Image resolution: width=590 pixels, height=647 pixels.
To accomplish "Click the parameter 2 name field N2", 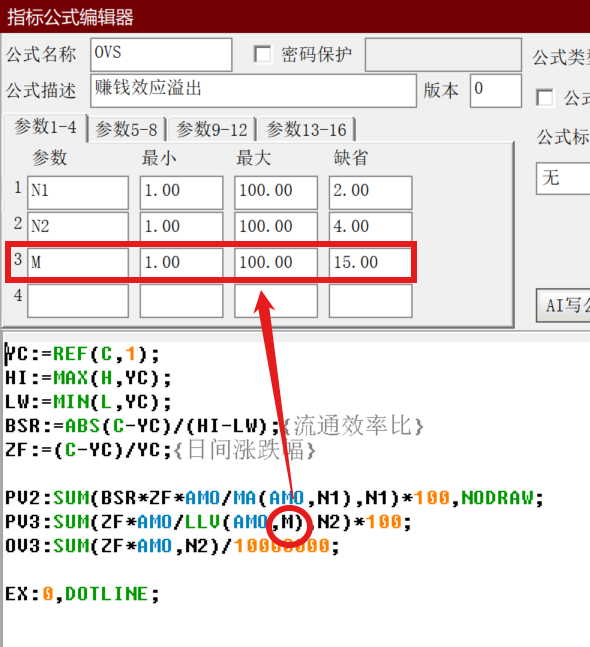I will click(78, 227).
